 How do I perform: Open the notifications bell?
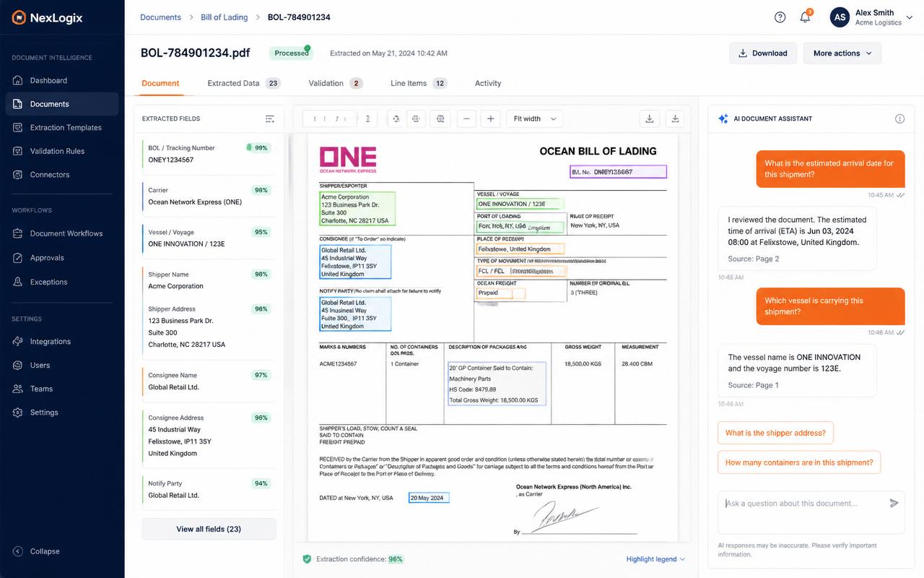click(x=806, y=17)
